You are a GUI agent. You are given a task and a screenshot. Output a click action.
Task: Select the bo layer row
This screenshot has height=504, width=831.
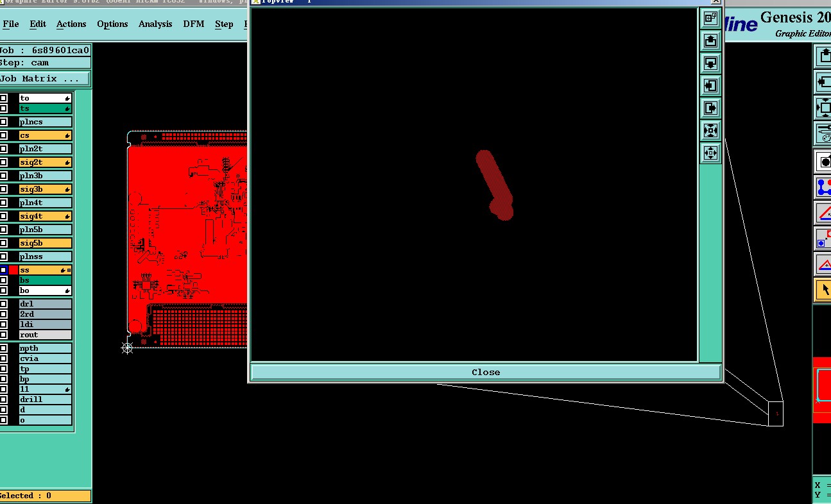coord(45,290)
